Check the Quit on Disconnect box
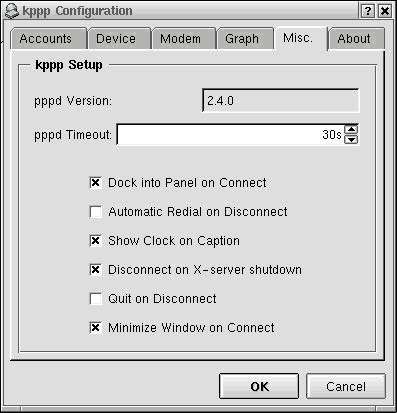The width and height of the screenshot is (397, 413). (x=96, y=299)
